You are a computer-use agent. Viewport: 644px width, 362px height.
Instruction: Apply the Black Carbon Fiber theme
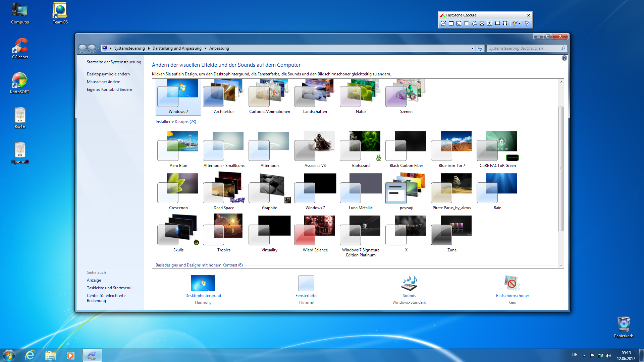coord(406,149)
